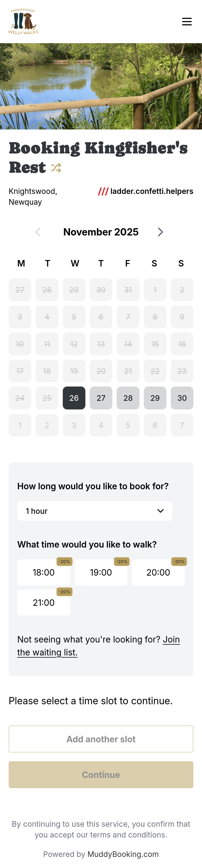The image size is (202, 868).
Task: Click the Knightswood Welly Walks logo
Action: tap(23, 22)
